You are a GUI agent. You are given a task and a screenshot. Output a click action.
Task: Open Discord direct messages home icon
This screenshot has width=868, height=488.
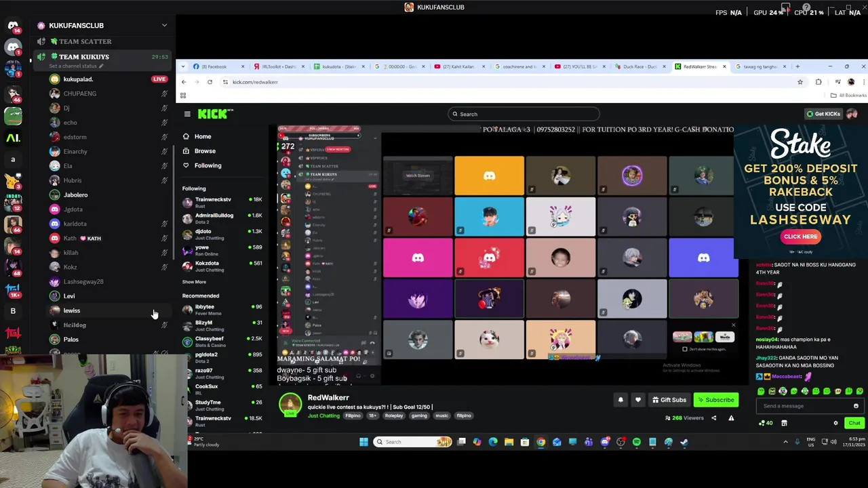[13, 26]
